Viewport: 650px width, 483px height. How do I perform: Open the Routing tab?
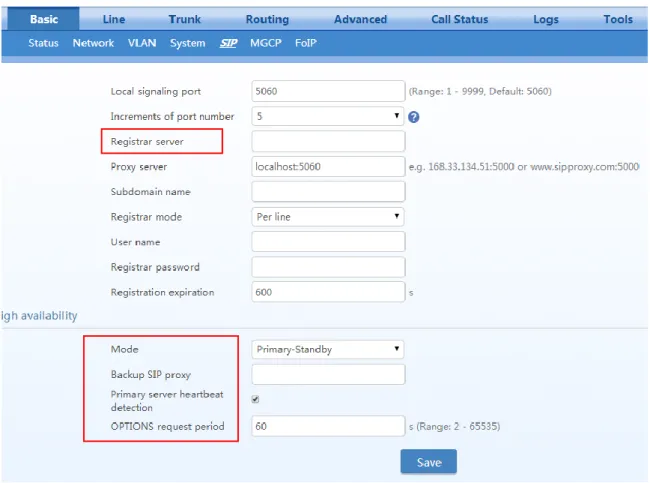tap(267, 19)
